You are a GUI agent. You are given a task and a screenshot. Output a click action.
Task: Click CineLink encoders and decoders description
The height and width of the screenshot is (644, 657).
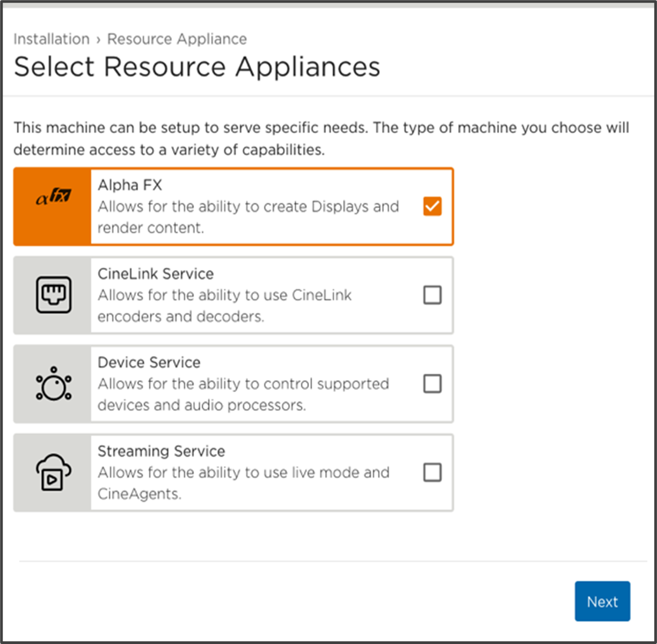click(224, 306)
